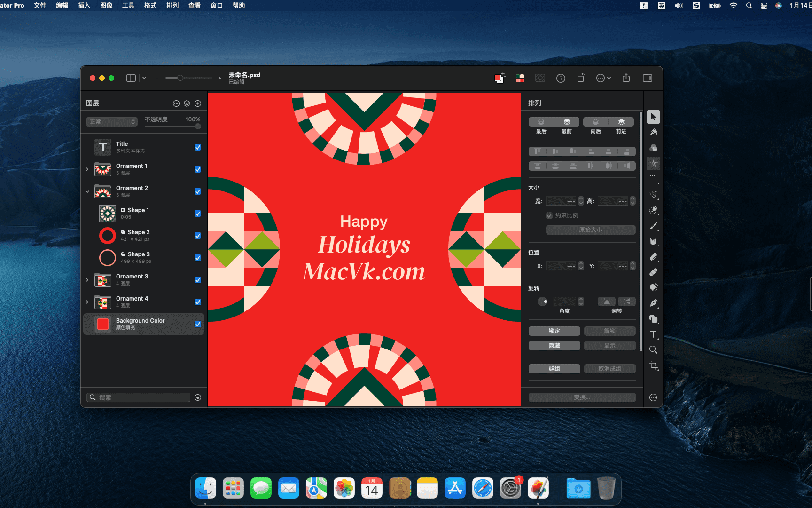Click the 最后 send to back button

click(541, 122)
